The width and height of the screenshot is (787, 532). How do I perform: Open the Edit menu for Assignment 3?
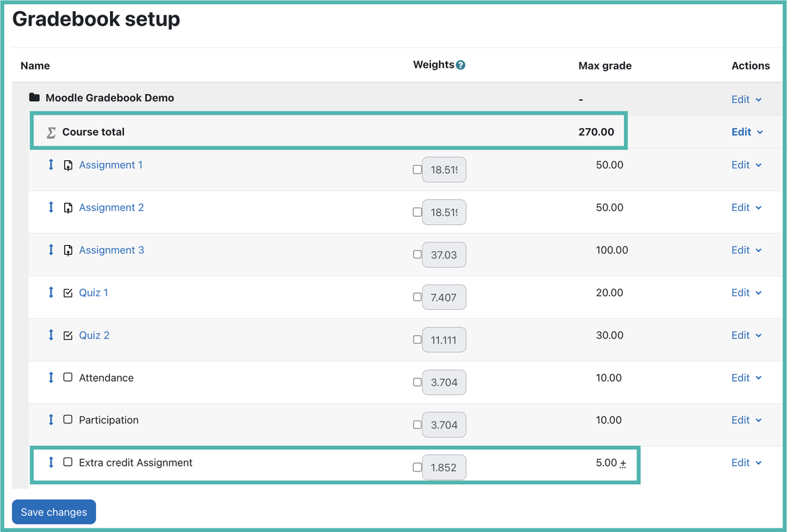coord(746,250)
